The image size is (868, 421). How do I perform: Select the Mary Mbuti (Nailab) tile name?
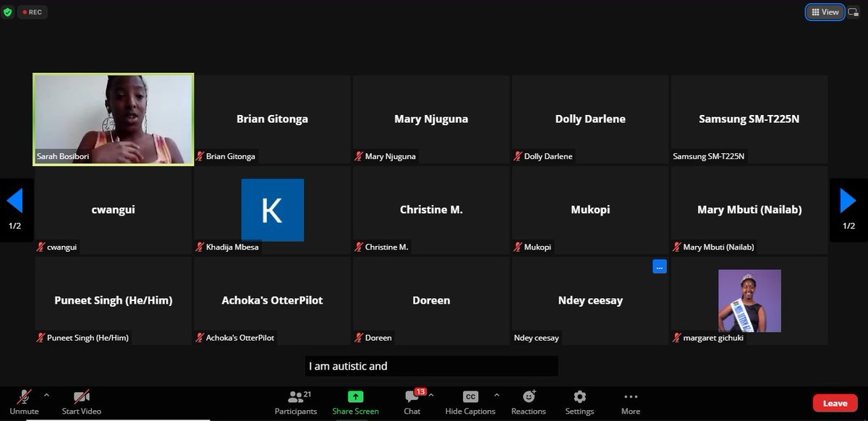pos(749,210)
